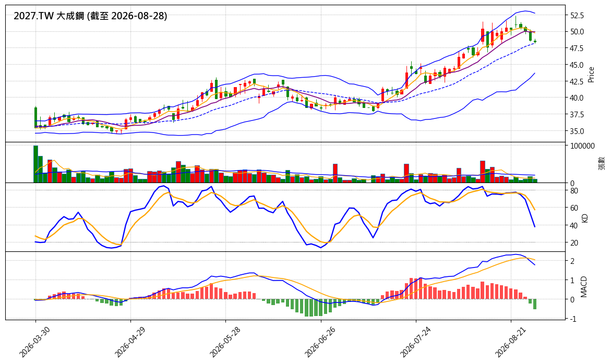Click the 47.5 price tick

click(577, 48)
